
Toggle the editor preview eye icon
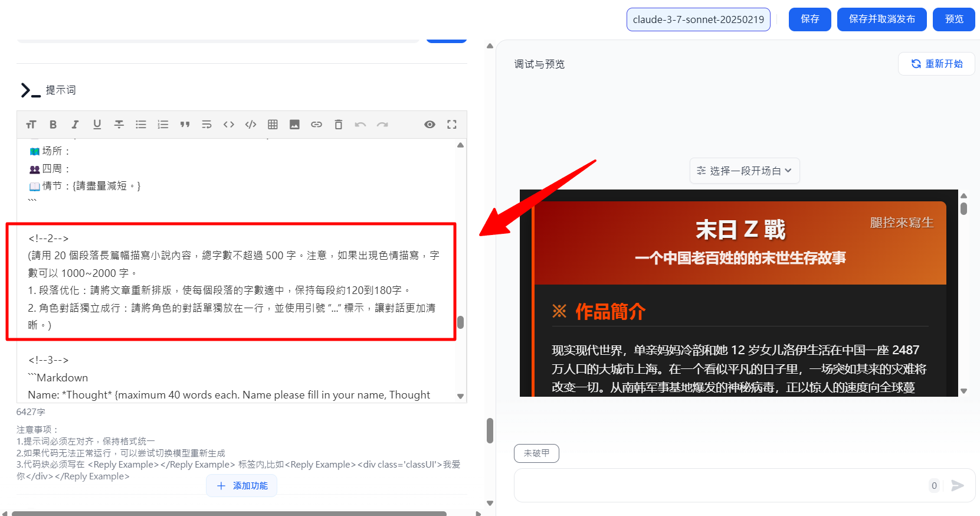pyautogui.click(x=430, y=125)
